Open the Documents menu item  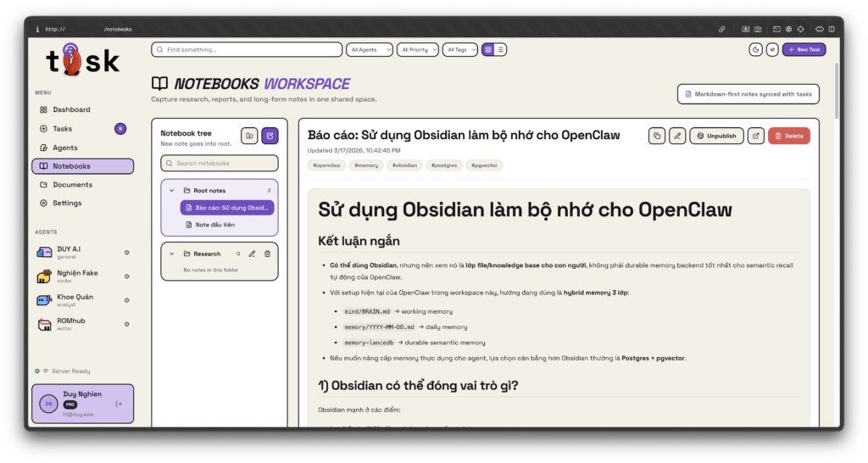point(72,185)
